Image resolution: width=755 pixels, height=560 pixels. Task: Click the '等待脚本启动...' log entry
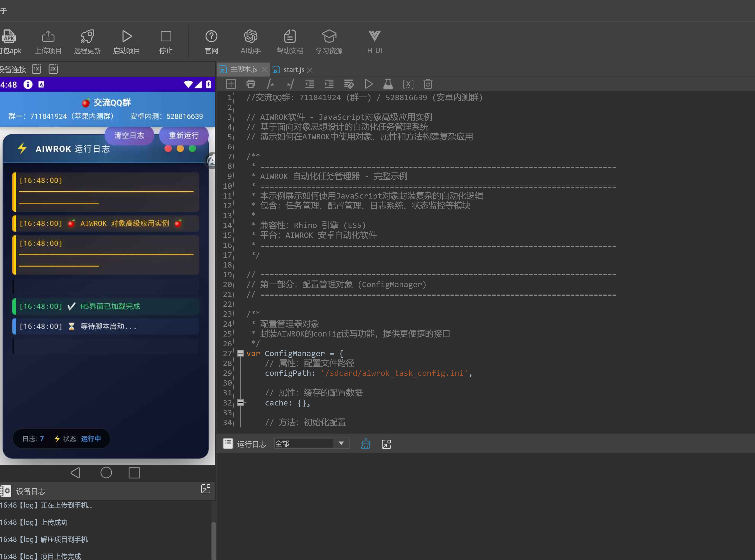[106, 326]
